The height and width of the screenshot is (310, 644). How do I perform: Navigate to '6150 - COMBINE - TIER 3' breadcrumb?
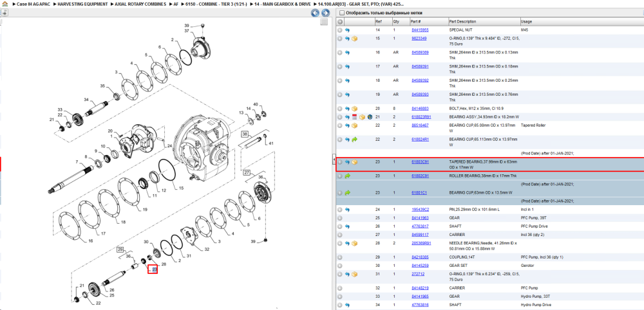216,4
